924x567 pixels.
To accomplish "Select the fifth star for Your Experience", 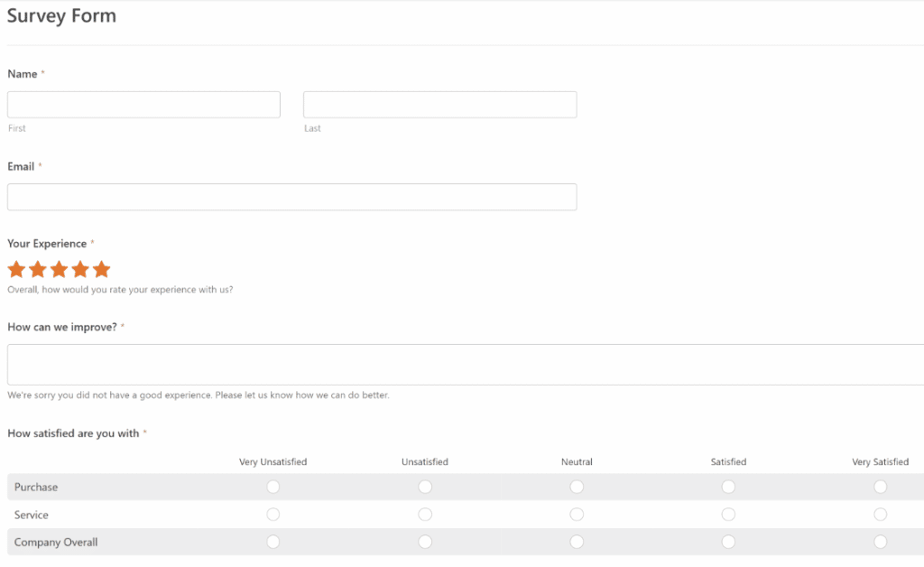I will coord(100,268).
